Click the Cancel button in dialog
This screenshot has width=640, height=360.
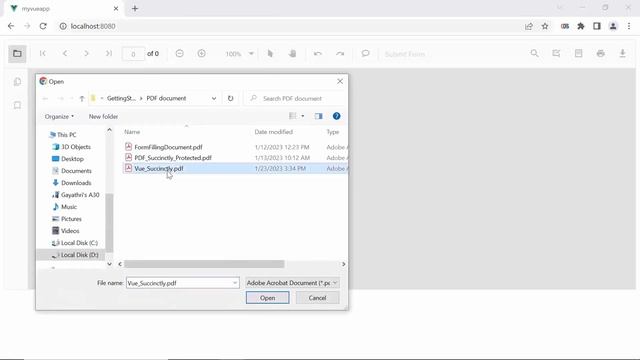pyautogui.click(x=317, y=298)
